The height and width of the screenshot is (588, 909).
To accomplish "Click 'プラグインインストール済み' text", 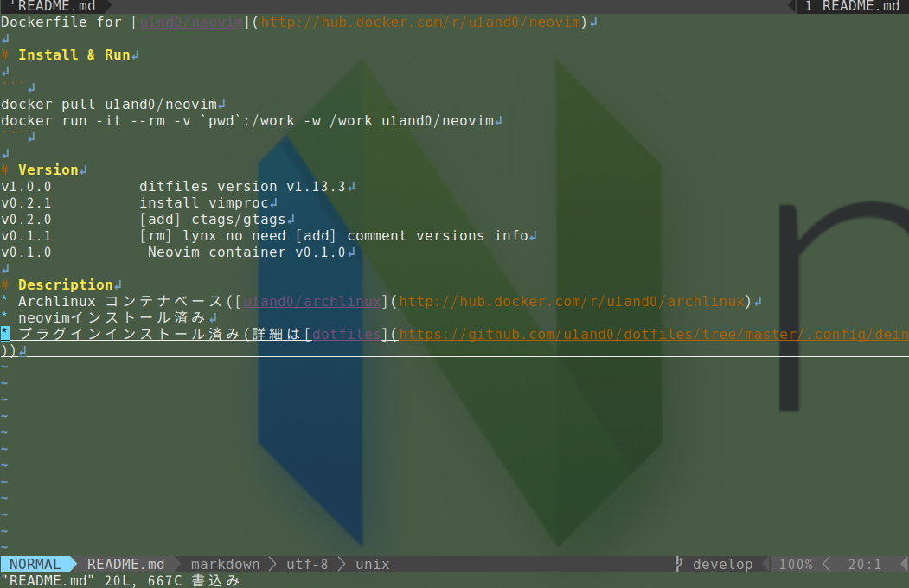I will coord(129,335).
